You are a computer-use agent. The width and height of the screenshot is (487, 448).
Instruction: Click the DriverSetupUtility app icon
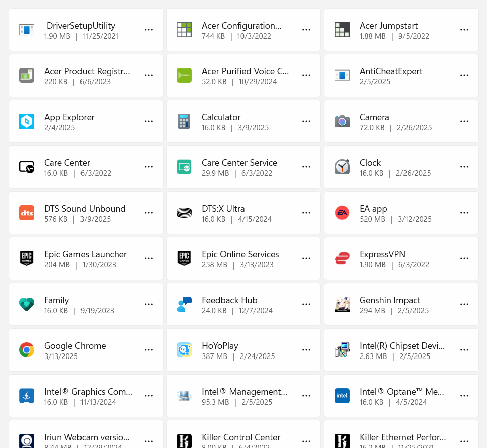click(x=27, y=30)
